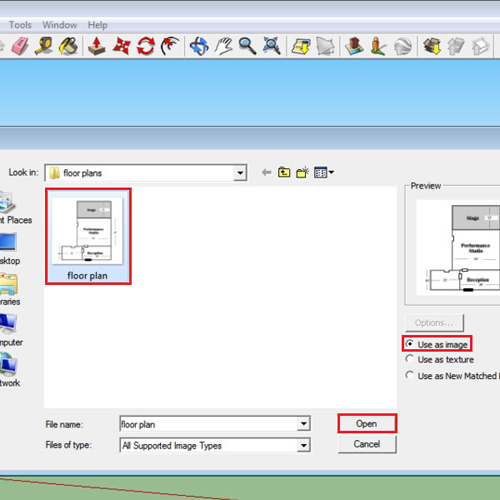
Task: Select the Use as texture option
Action: tap(440, 359)
